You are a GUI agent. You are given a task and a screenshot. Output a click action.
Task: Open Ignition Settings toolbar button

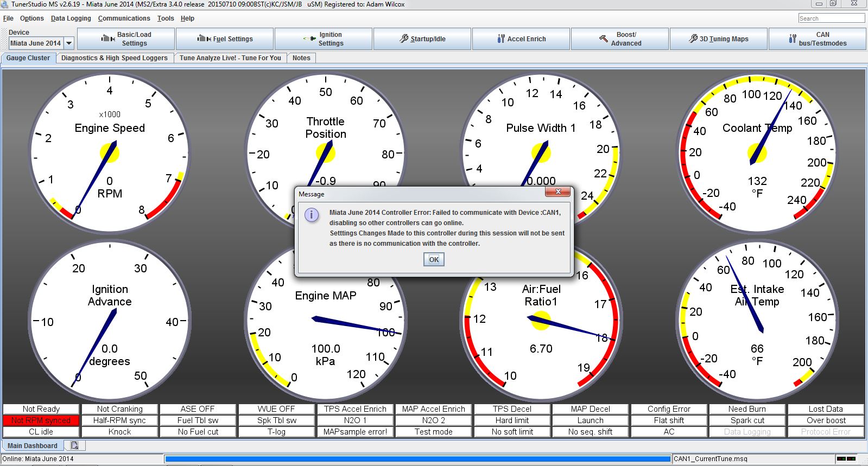coord(324,39)
